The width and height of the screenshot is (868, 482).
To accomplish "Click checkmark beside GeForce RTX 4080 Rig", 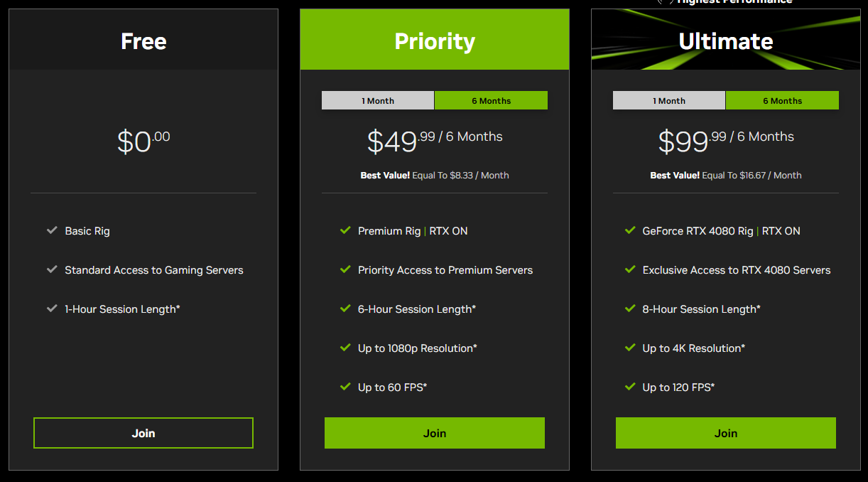I will click(x=630, y=230).
